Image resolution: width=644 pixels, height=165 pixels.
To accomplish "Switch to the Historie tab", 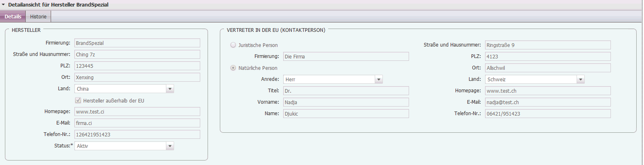I will pyautogui.click(x=38, y=17).
